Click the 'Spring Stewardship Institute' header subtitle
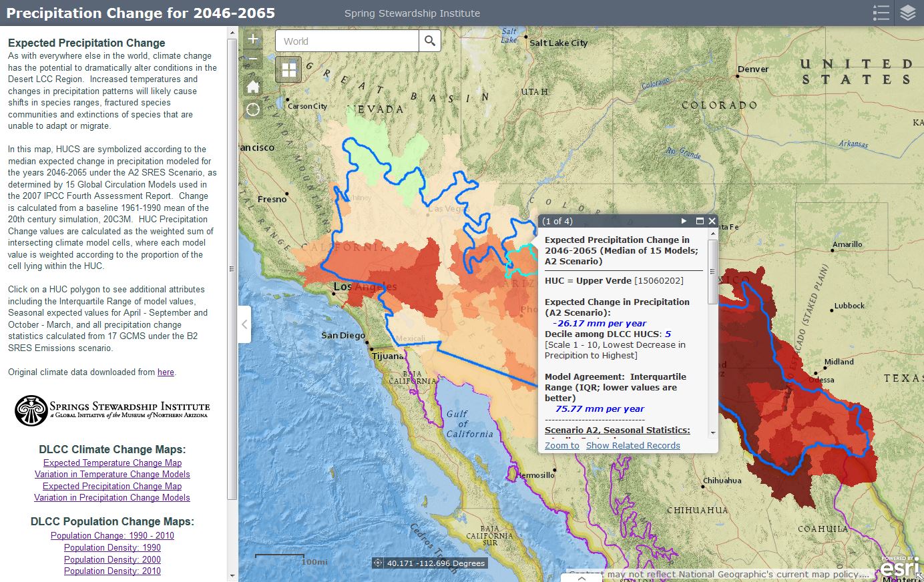924x582 pixels. (x=412, y=13)
